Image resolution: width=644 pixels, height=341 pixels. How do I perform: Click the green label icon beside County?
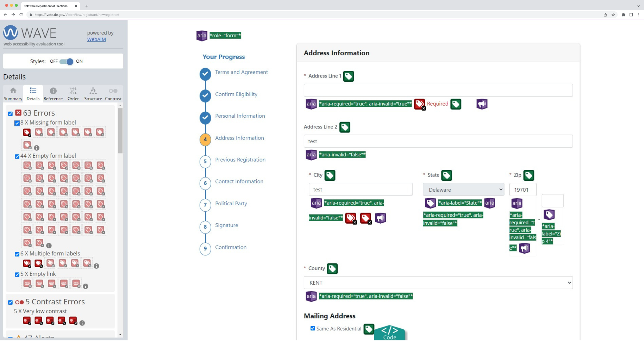click(332, 269)
